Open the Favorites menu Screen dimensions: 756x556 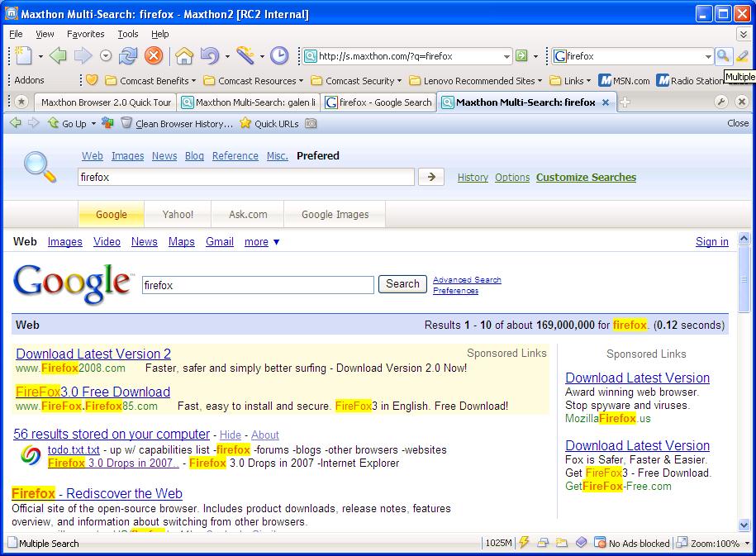coord(85,34)
